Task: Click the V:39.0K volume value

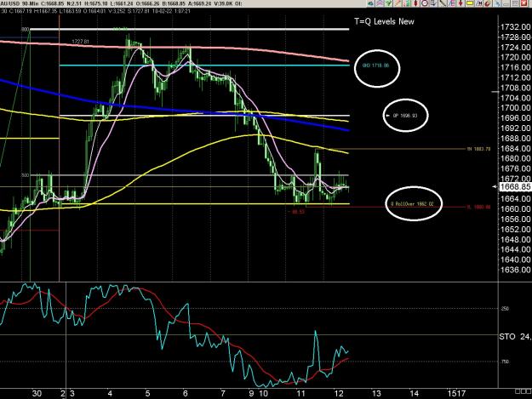Action: tap(223, 3)
